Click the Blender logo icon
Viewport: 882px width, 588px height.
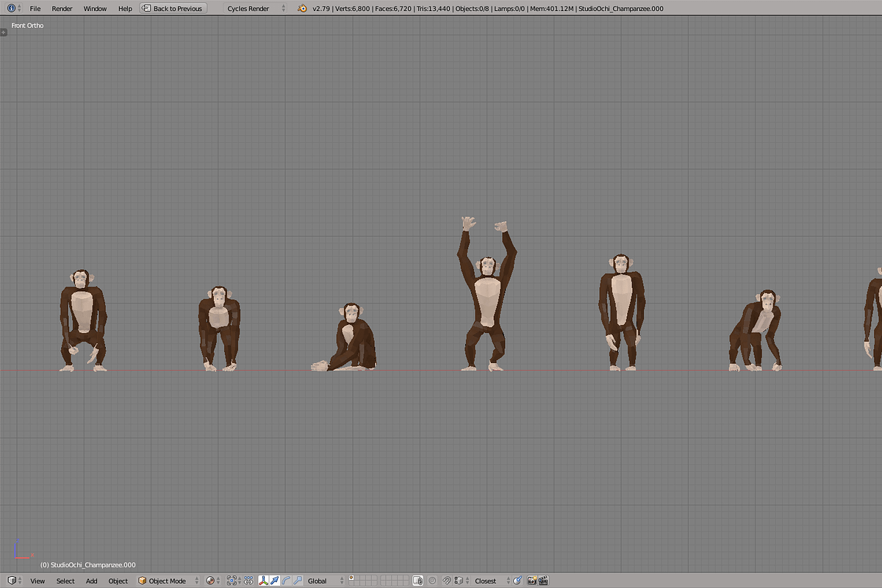(x=303, y=8)
